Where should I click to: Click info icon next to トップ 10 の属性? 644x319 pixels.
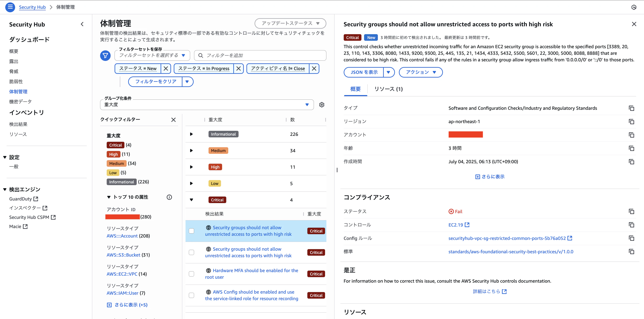(x=169, y=197)
